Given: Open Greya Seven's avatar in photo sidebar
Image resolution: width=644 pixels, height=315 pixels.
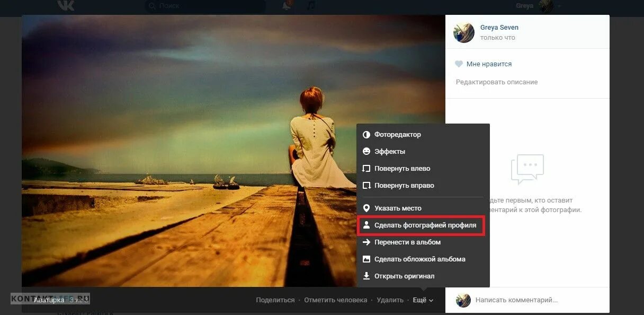Looking at the screenshot, I should 463,32.
